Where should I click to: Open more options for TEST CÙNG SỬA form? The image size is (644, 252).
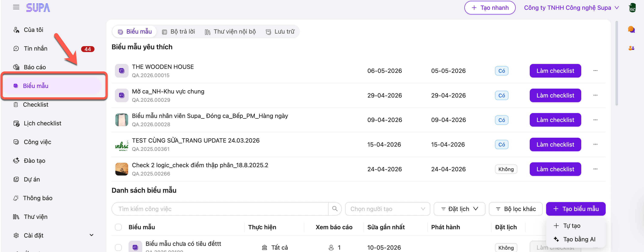(595, 144)
